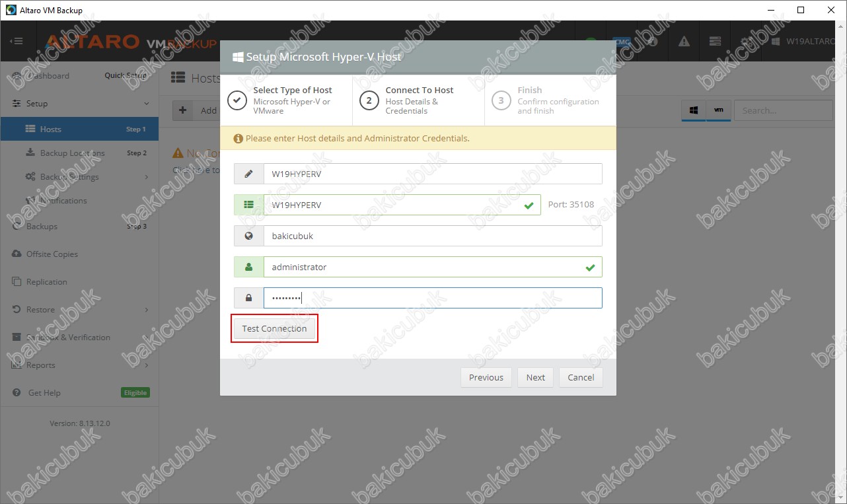The height and width of the screenshot is (504, 847).
Task: Select Hosts Step 1 in sidebar
Action: (79, 129)
